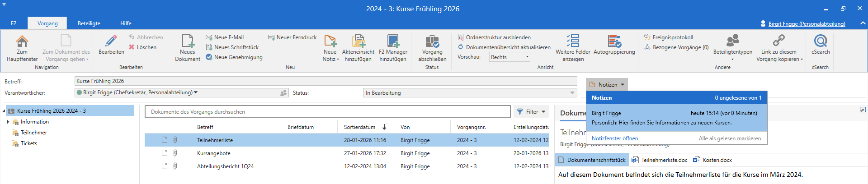This screenshot has width=868, height=184.
Task: Create Neuer Ferndruck
Action: click(292, 37)
